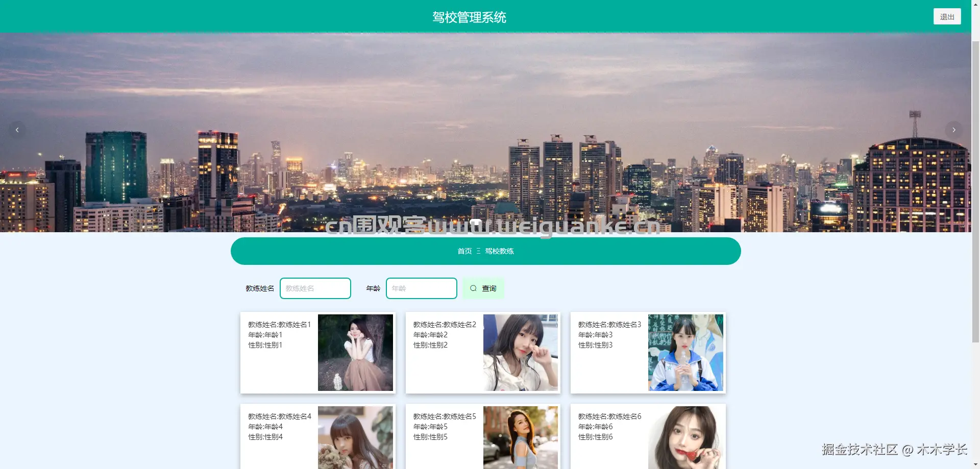Select text 教练姓名:教练姓名6
Viewport: 980px width, 469px height.
coord(609,416)
